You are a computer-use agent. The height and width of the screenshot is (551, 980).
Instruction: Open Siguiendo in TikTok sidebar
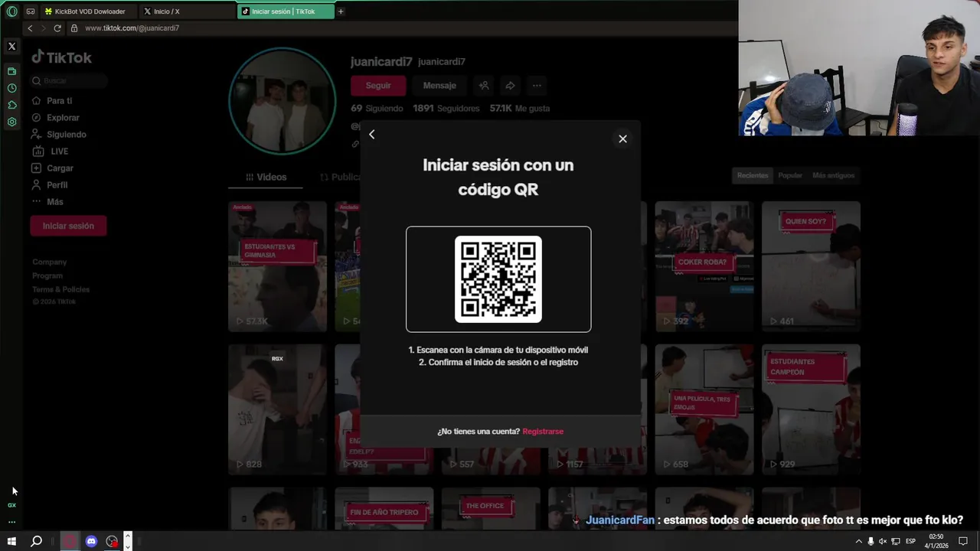[x=58, y=135]
